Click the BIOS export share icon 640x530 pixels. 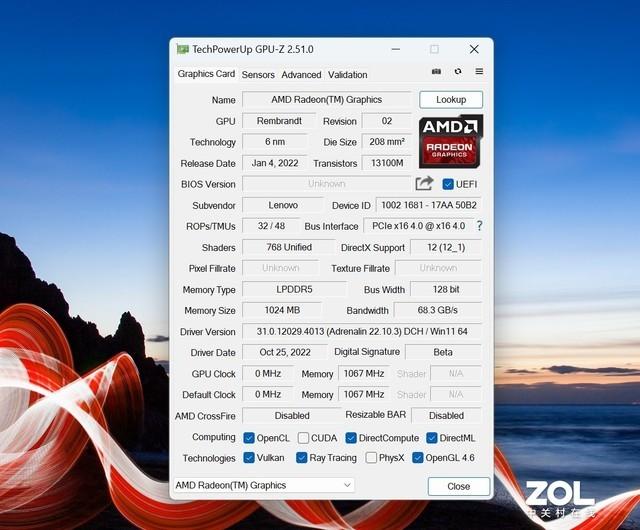click(424, 183)
